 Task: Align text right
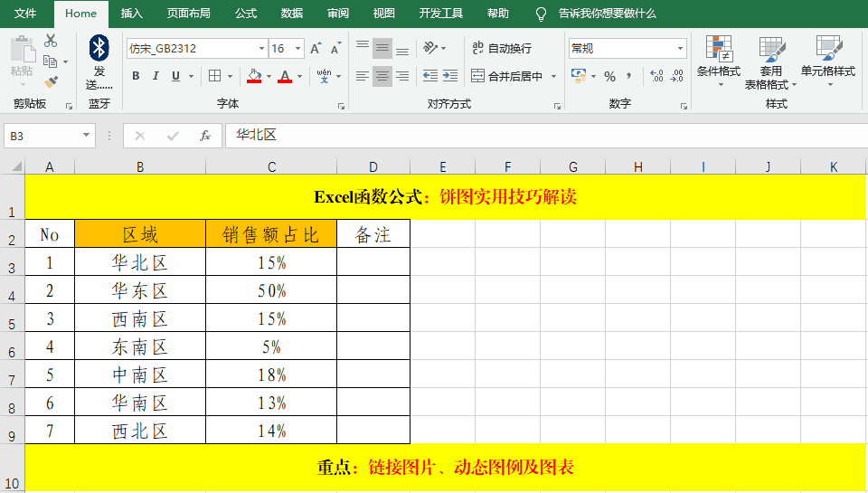coord(402,76)
